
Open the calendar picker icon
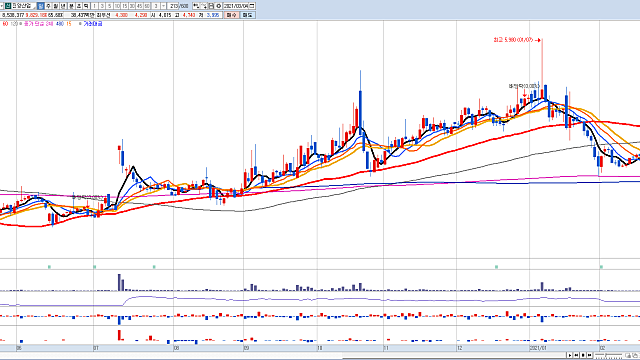click(252, 6)
